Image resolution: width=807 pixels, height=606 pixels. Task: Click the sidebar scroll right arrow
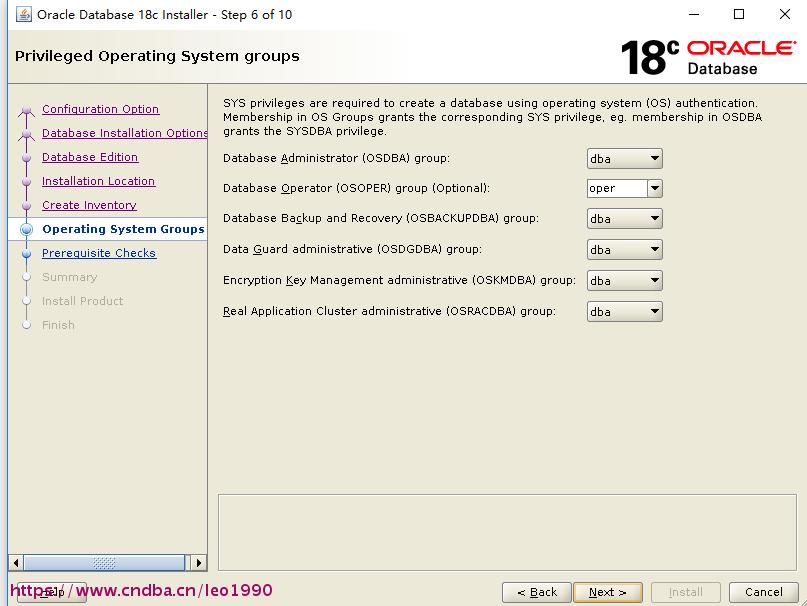(x=199, y=563)
